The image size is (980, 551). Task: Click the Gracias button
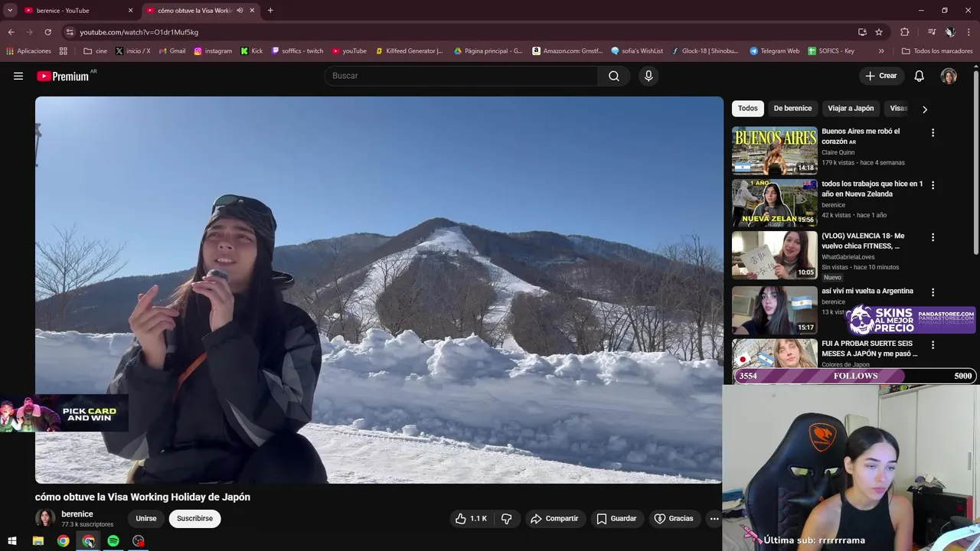pyautogui.click(x=674, y=519)
